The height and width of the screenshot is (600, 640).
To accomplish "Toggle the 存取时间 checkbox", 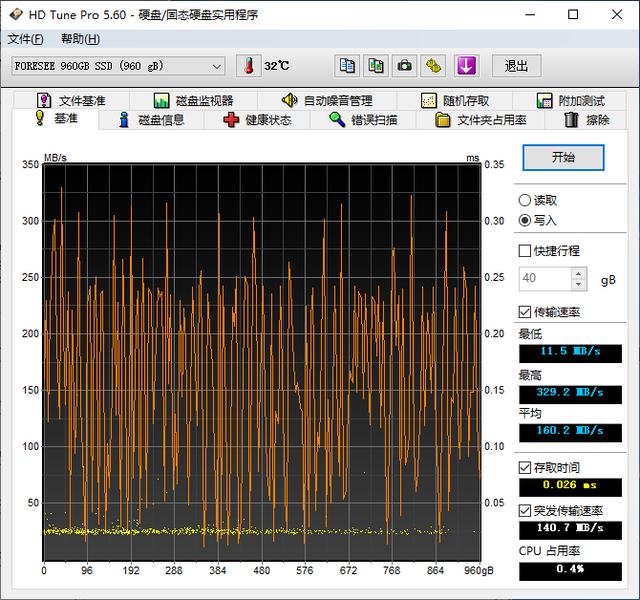I will pyautogui.click(x=524, y=467).
